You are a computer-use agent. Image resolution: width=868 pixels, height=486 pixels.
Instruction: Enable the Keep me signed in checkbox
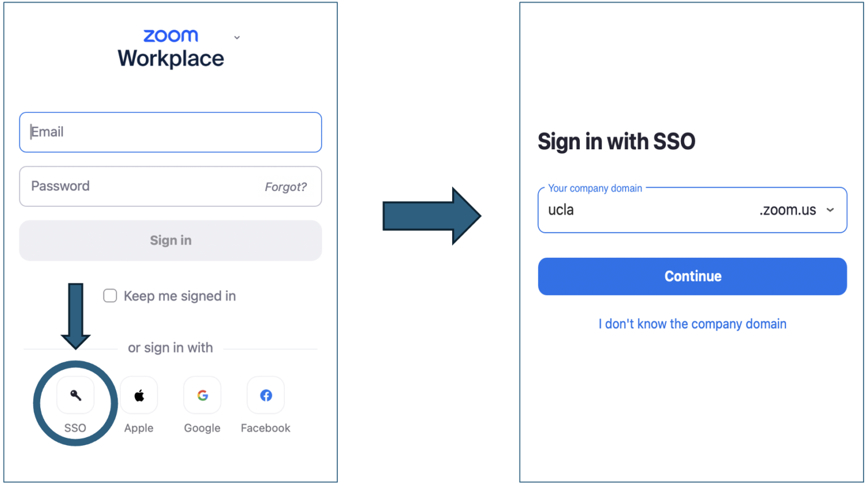110,296
